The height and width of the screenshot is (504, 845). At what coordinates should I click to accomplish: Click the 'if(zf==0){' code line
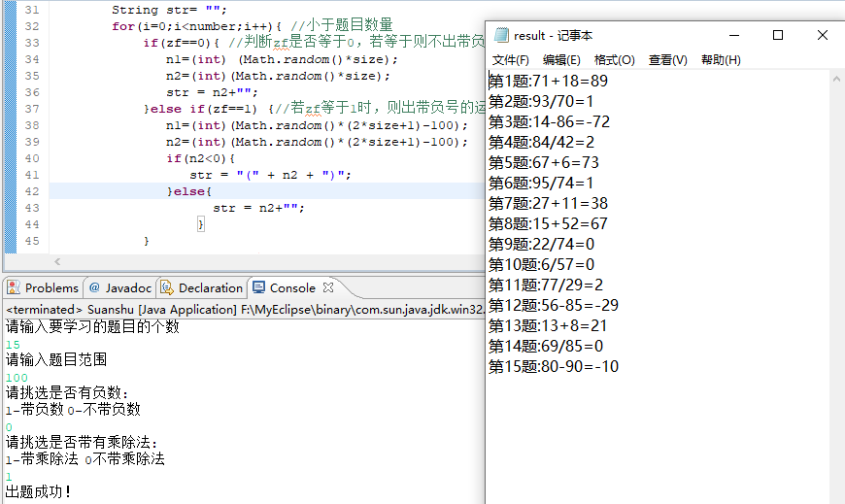(x=181, y=43)
